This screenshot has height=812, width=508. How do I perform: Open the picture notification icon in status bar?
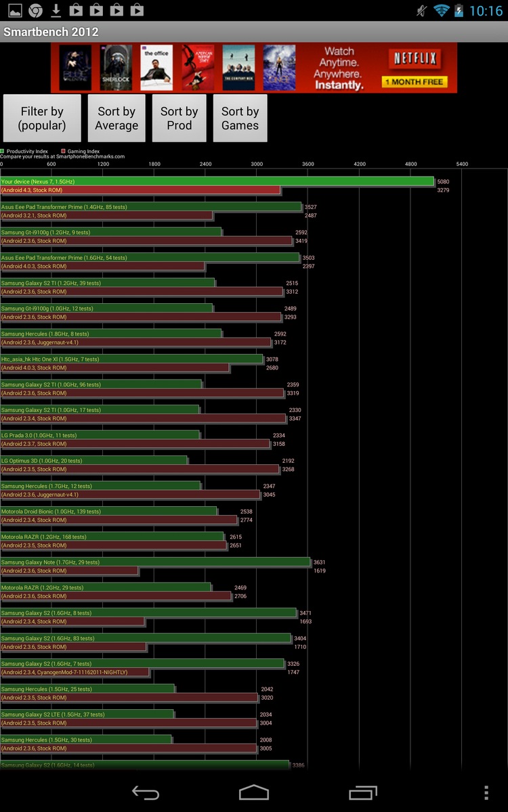coord(15,10)
